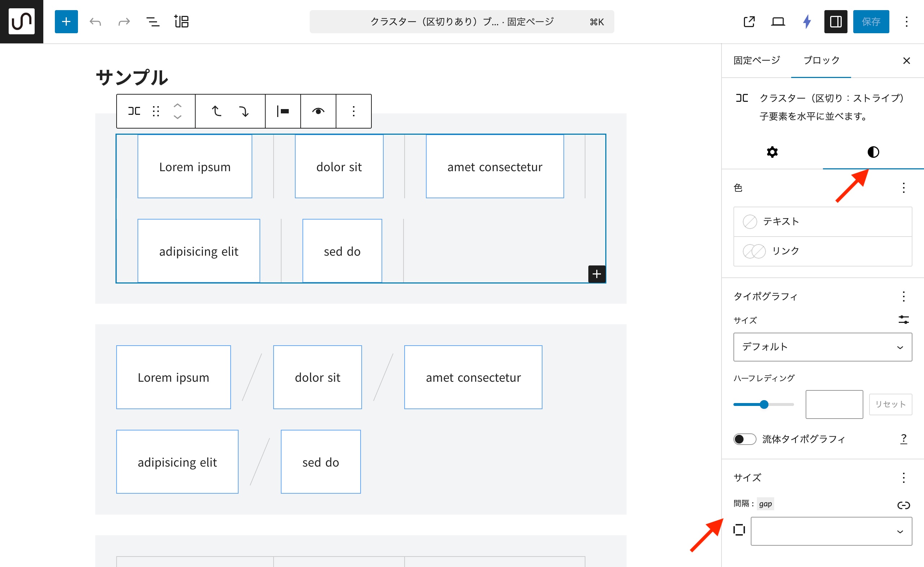Click the undo arrow icon
The width and height of the screenshot is (924, 567).
click(x=95, y=22)
